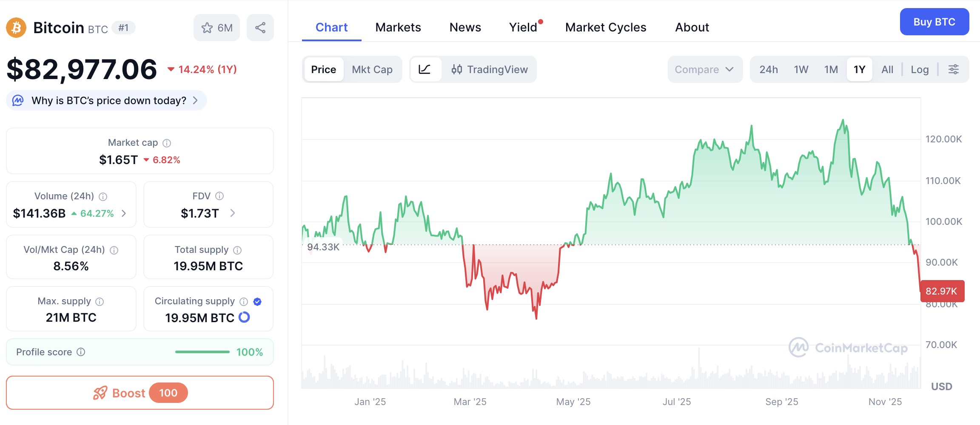Expand FDV details chevron
980x425 pixels.
[x=233, y=213]
